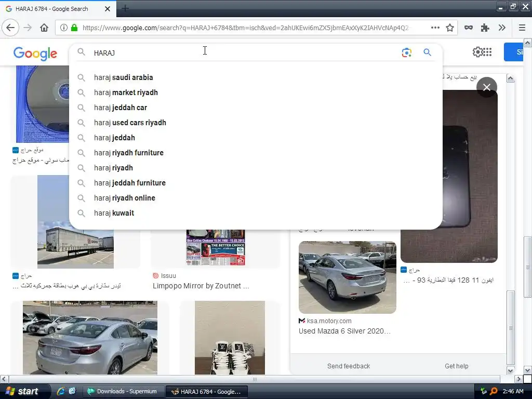Open Limpopo Mirror by Zoutnet link
532x399 pixels.
click(201, 286)
